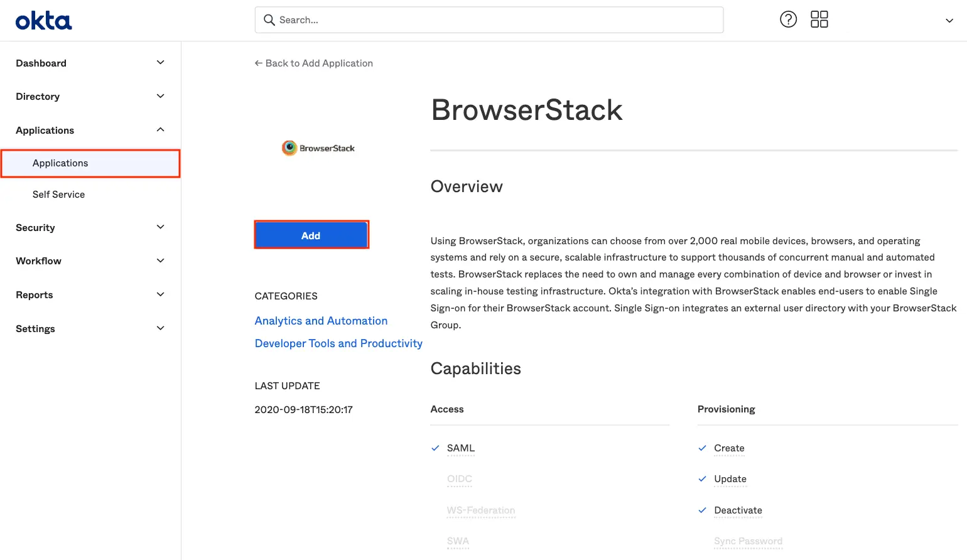Select Self Service menu item
This screenshot has width=967, height=560.
click(58, 195)
